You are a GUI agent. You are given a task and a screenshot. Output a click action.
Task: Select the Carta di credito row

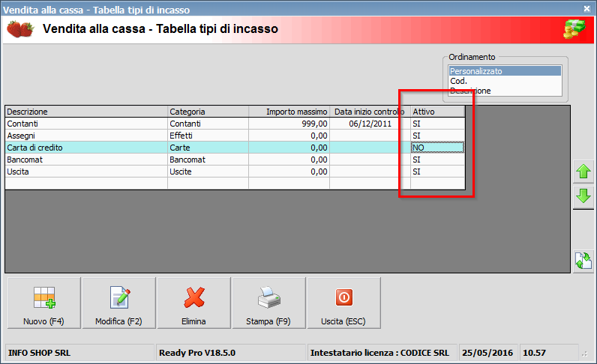(235, 148)
